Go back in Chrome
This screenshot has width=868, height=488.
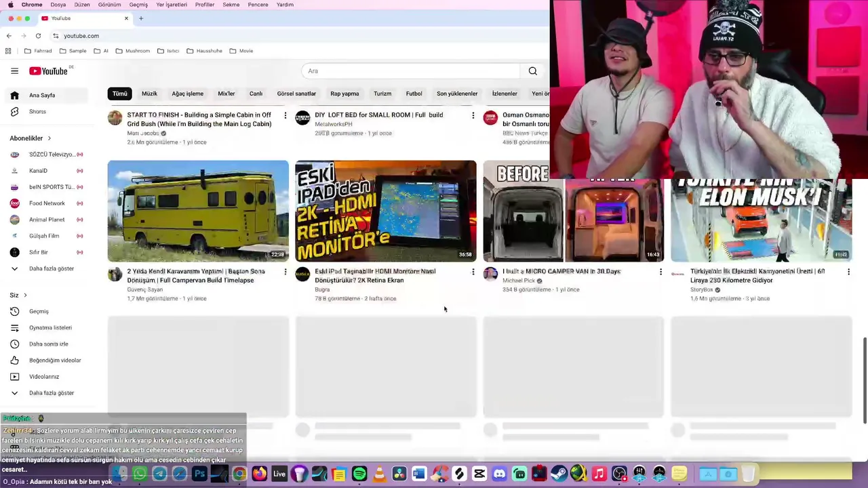point(9,36)
